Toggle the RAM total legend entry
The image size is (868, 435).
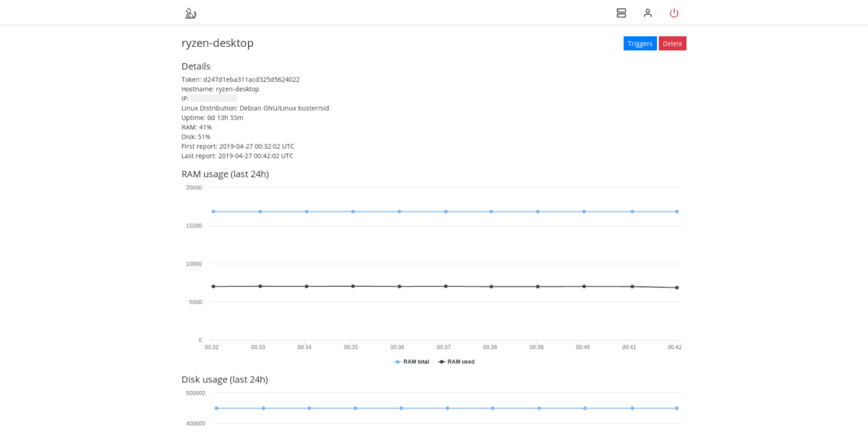pyautogui.click(x=412, y=361)
